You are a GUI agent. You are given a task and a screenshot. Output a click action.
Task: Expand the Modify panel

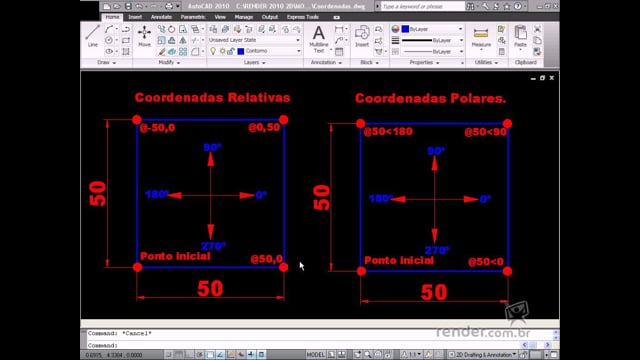(169, 62)
